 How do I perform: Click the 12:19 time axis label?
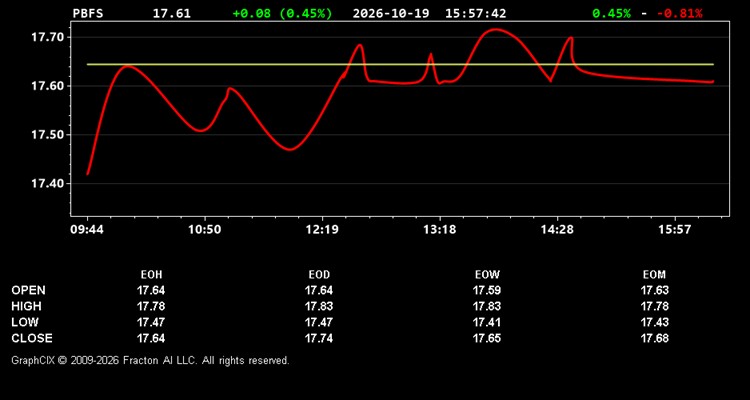(322, 230)
